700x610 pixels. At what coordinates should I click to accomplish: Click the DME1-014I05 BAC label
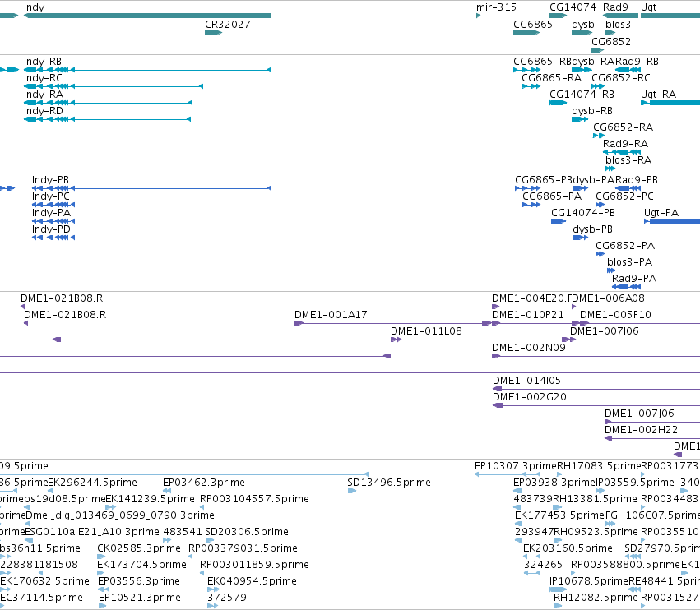pos(526,381)
